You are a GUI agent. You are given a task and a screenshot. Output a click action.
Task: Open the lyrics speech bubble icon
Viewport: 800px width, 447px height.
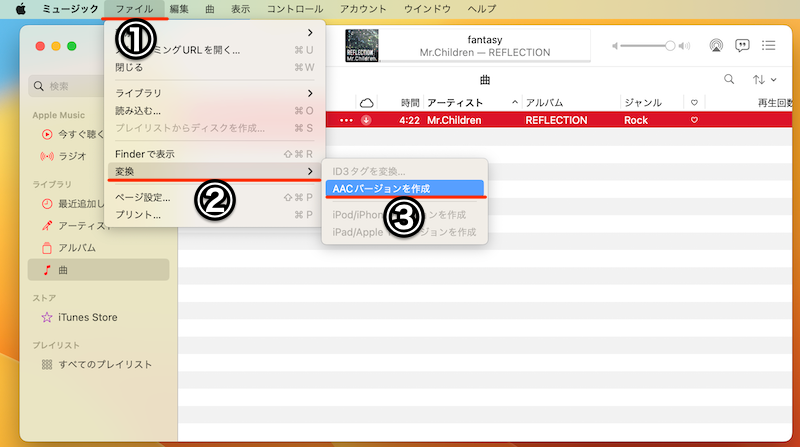(x=742, y=46)
